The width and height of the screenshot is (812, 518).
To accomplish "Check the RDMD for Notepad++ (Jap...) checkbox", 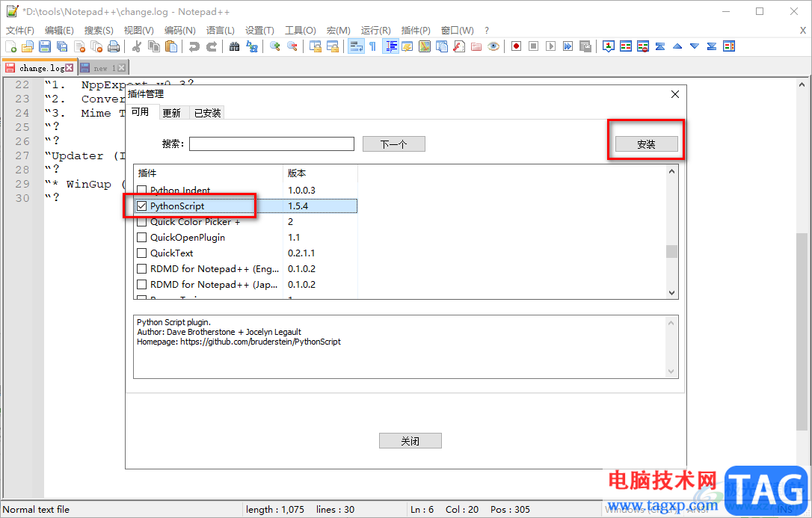I will (x=141, y=285).
